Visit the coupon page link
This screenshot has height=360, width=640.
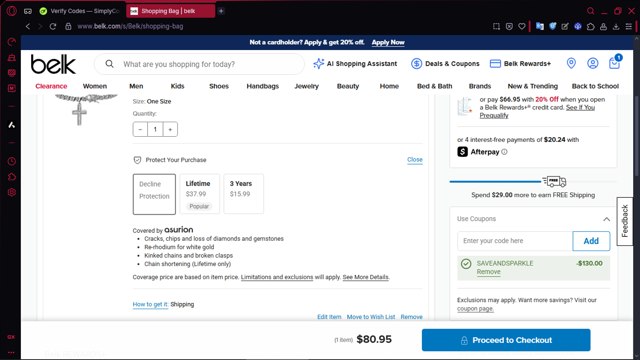pos(475,309)
